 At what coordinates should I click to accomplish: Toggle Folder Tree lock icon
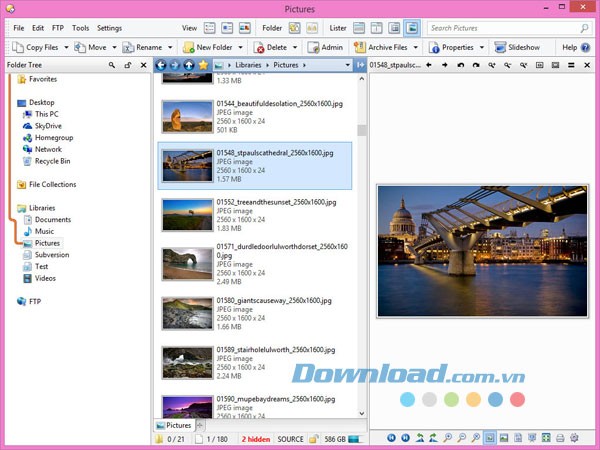[128, 65]
